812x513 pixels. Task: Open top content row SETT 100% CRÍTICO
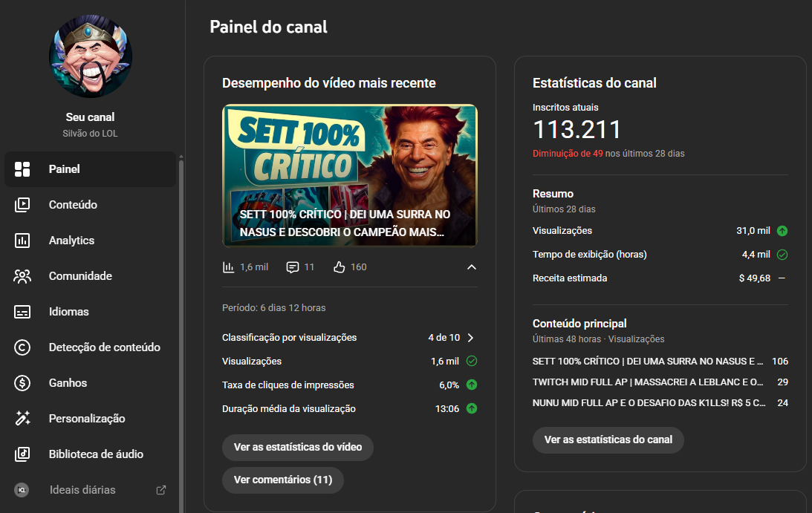(x=660, y=362)
